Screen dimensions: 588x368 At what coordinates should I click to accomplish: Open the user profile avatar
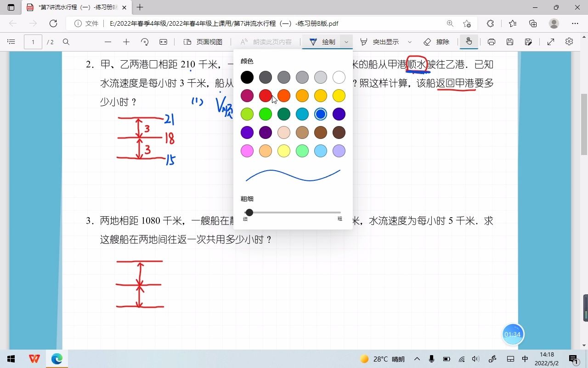(x=554, y=23)
